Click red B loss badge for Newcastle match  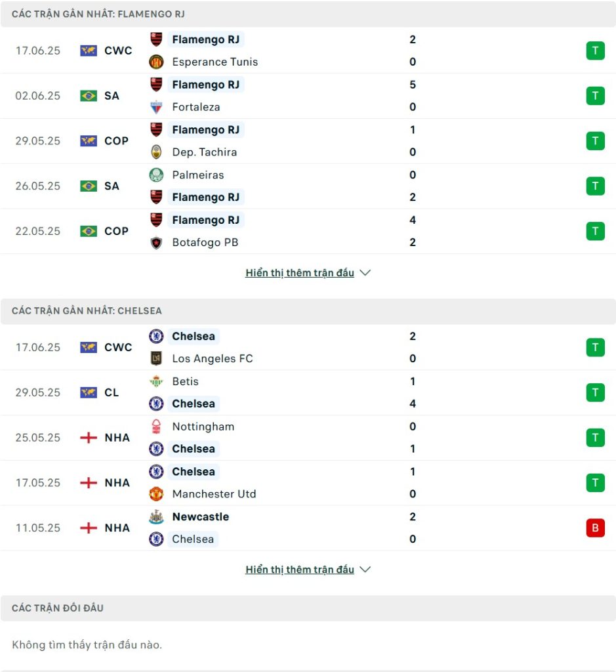(x=595, y=528)
